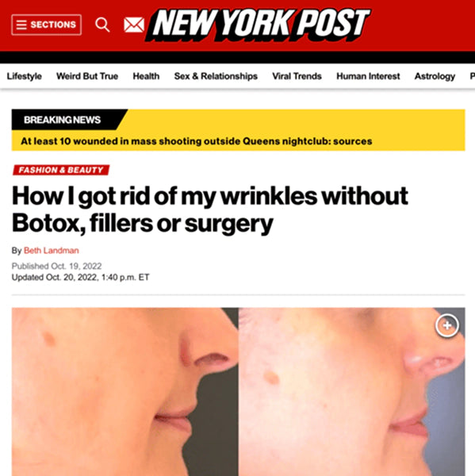Open Sex & Relationships section

(216, 76)
